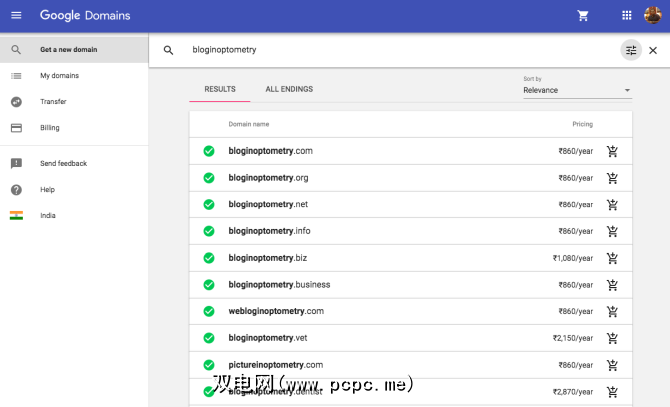Click the Transfer icon in sidebar

point(16,102)
